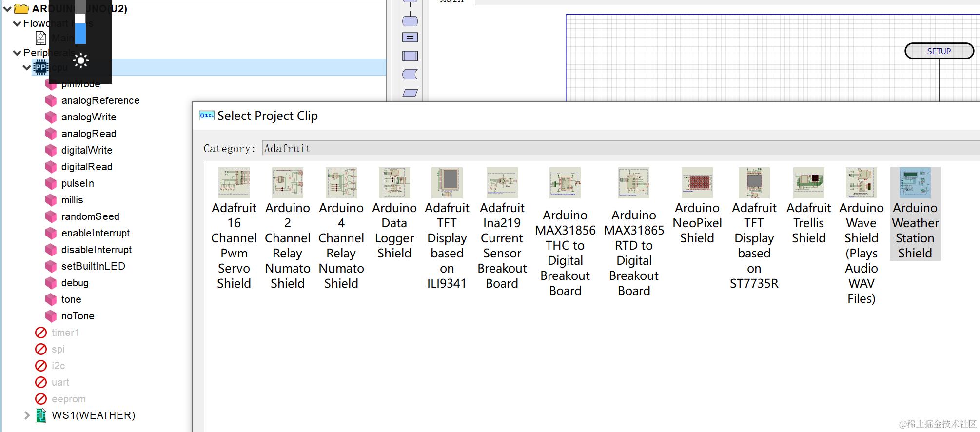This screenshot has width=980, height=432.
Task: Pick the stored data block tool
Action: tap(410, 74)
